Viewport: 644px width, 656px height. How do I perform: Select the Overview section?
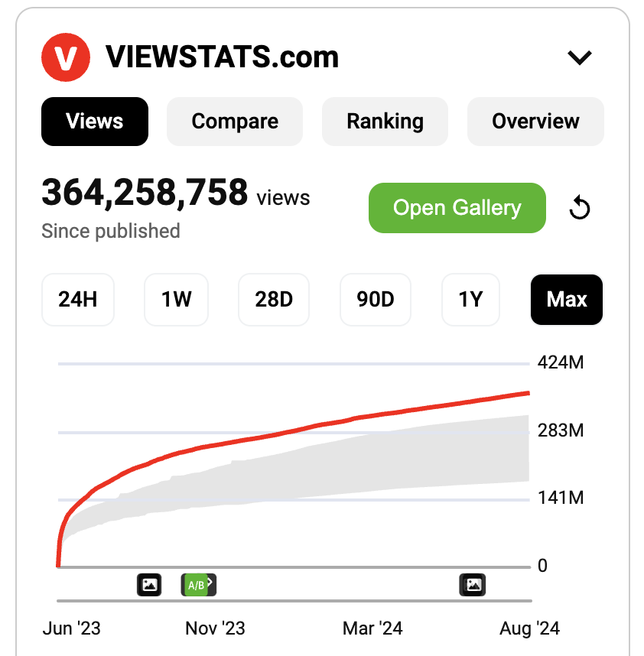pyautogui.click(x=535, y=121)
